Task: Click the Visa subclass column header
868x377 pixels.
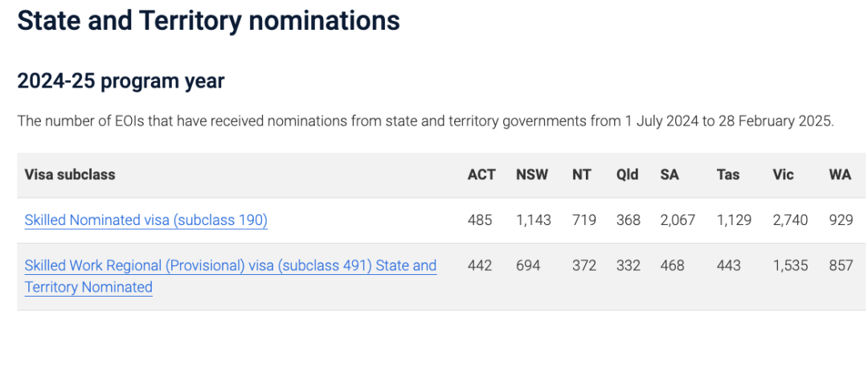Action: click(x=70, y=174)
